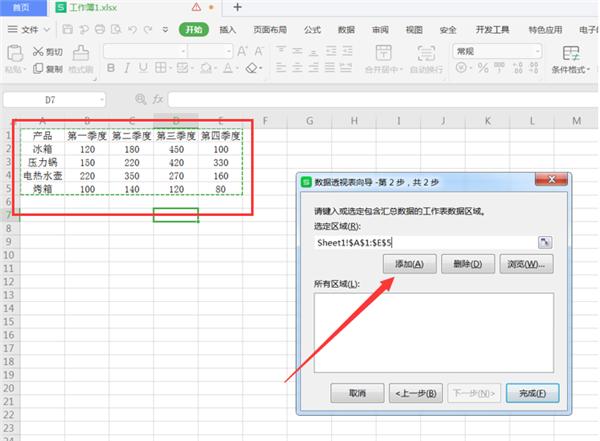
Task: Toggle Italic formatting
Action: point(127,68)
